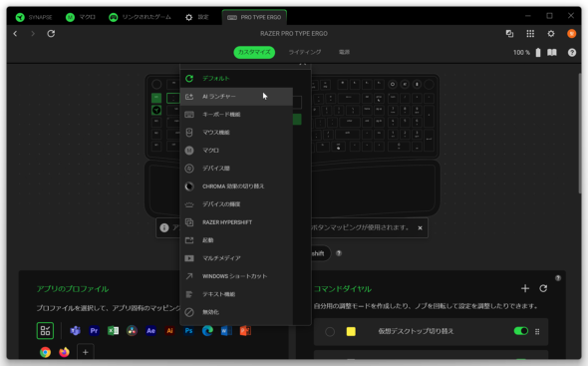Click the 起動 launch icon

(189, 240)
